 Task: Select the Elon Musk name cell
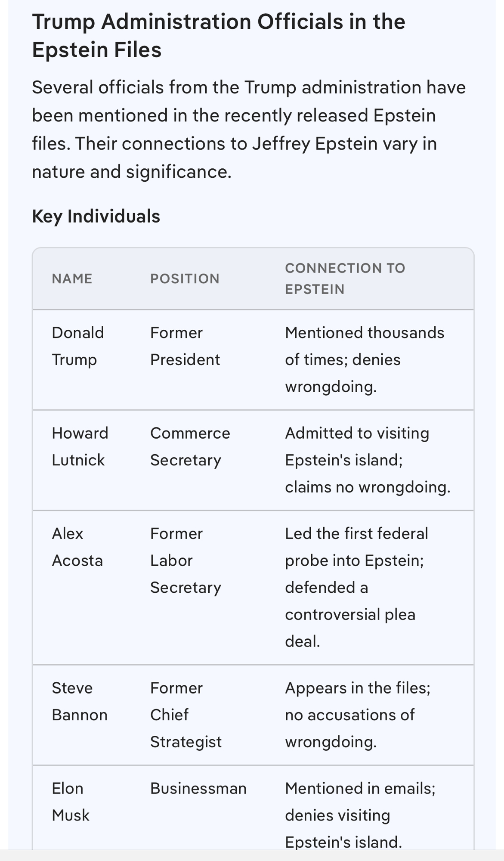click(x=70, y=802)
